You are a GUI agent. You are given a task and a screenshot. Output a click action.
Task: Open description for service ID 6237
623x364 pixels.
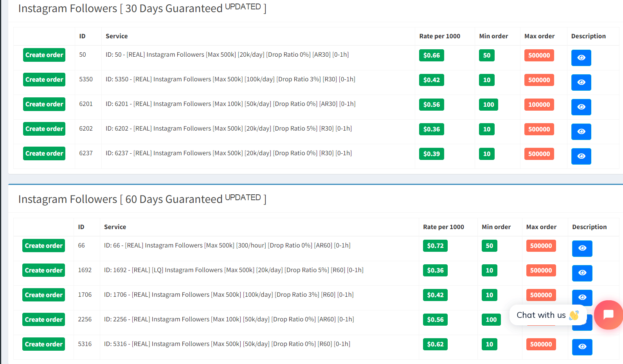[x=581, y=156]
